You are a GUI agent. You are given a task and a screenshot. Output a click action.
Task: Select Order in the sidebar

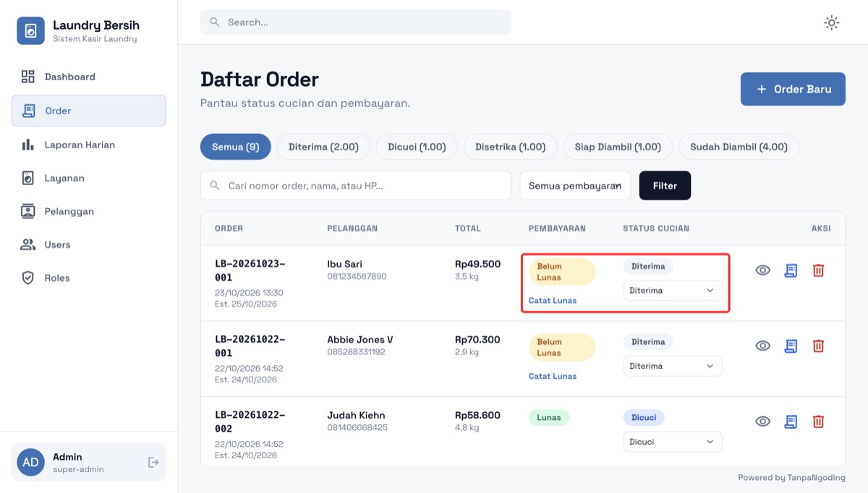(x=88, y=111)
